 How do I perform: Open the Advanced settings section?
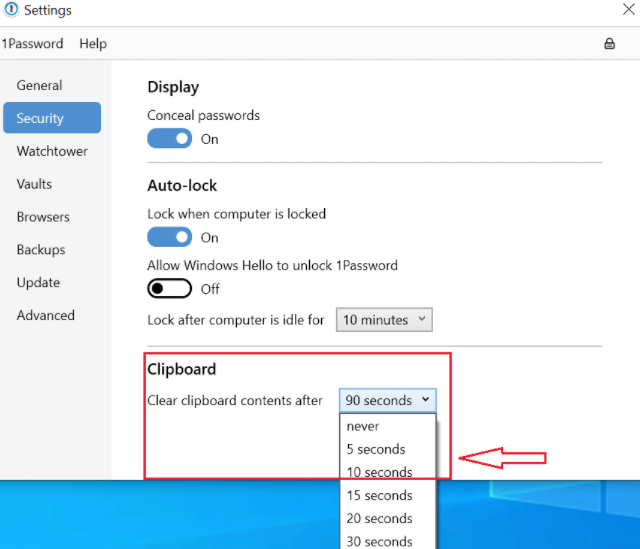(x=46, y=315)
